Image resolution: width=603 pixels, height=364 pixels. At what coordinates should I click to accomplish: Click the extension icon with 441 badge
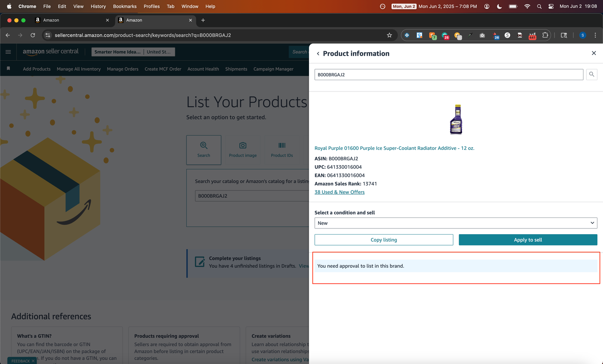533,35
